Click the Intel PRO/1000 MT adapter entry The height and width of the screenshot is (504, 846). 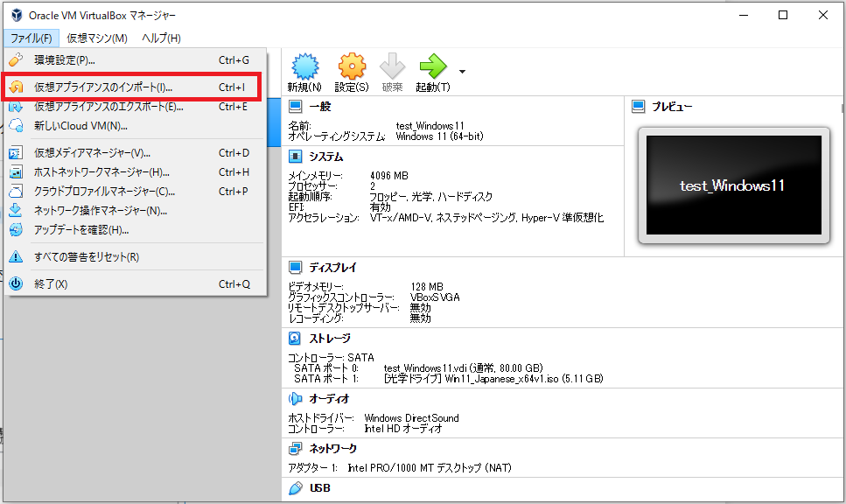(430, 468)
